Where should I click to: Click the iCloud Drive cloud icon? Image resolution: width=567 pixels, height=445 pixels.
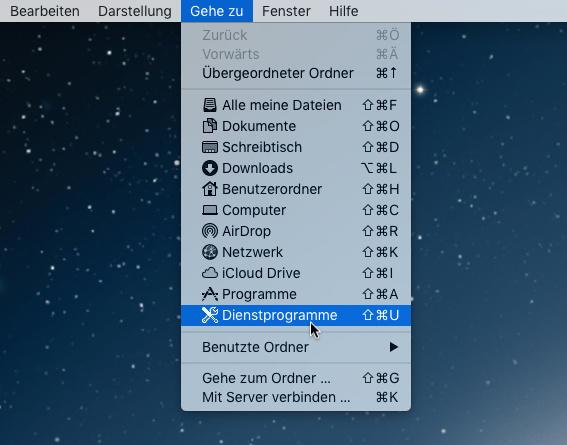[x=210, y=273]
